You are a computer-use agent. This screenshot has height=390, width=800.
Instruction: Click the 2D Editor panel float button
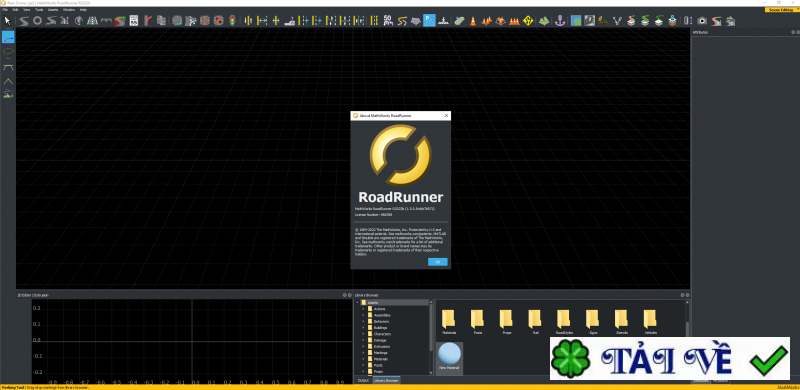point(345,295)
